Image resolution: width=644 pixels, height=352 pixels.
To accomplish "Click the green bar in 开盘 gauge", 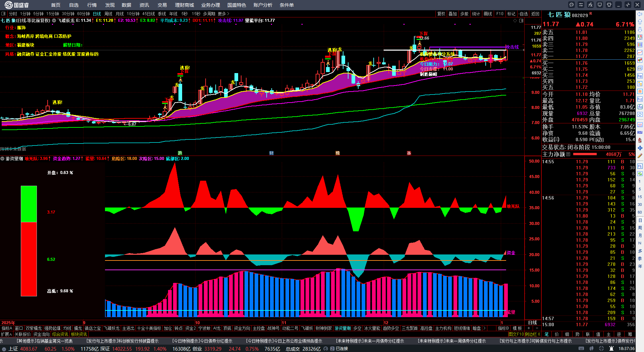I will pos(29,204).
